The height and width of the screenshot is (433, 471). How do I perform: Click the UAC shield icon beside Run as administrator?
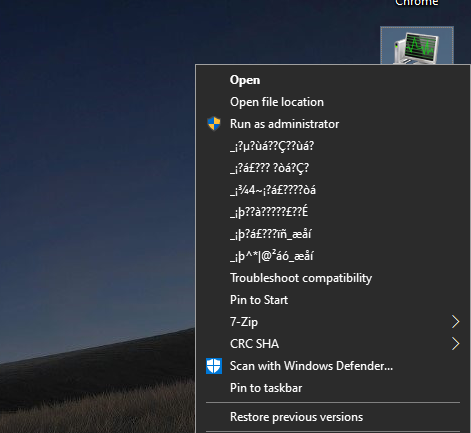pos(214,124)
